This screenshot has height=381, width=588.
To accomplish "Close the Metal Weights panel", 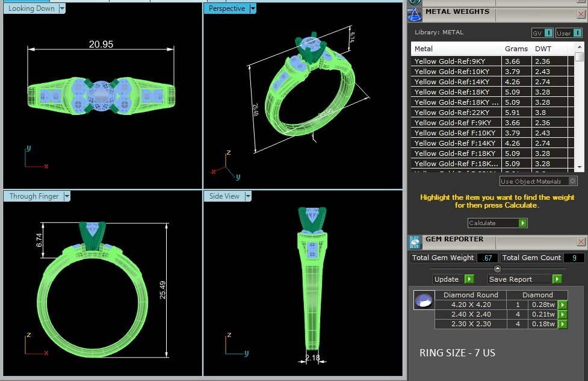I will (x=581, y=13).
